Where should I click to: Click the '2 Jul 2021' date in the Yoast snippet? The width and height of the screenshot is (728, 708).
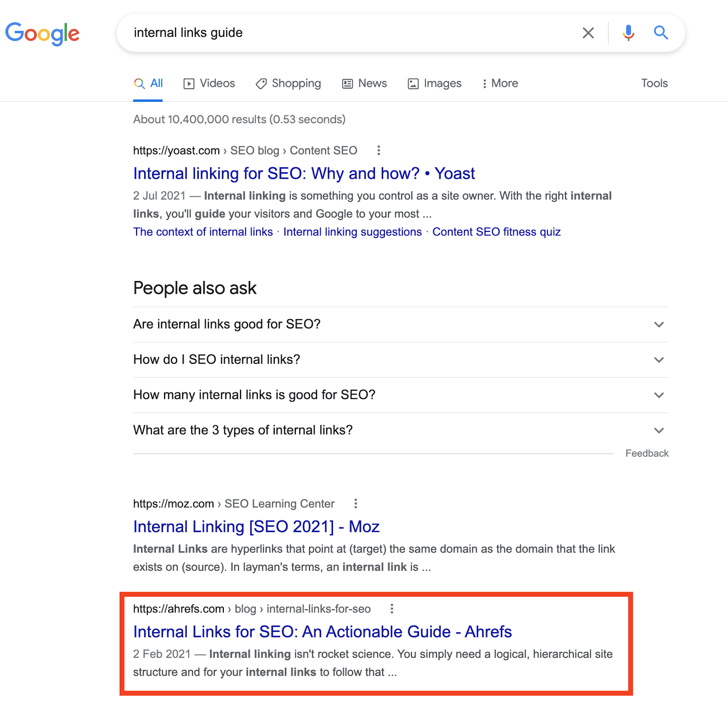(x=159, y=196)
